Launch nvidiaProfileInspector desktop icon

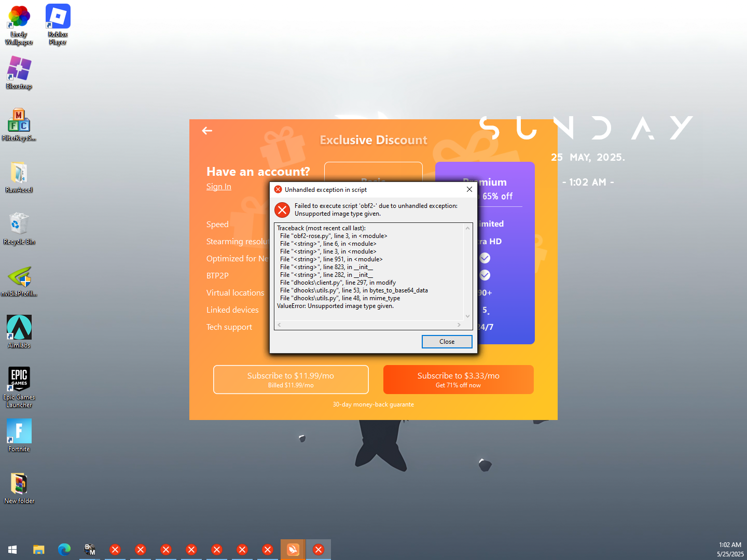19,281
